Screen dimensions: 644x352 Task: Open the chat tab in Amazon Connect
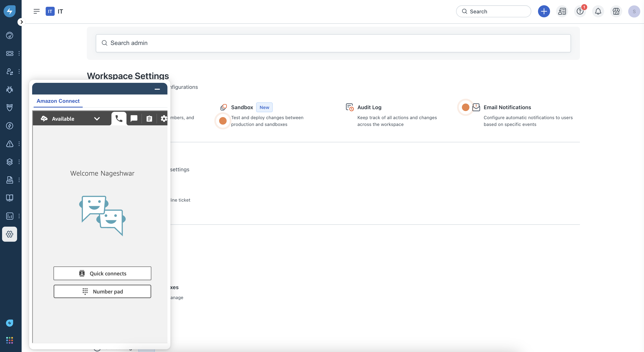click(134, 118)
